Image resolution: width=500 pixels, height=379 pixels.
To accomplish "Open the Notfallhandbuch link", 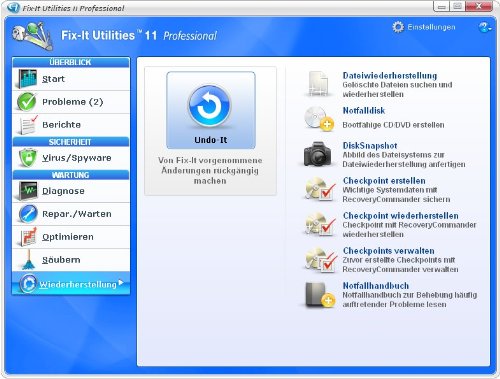I will coord(376,286).
